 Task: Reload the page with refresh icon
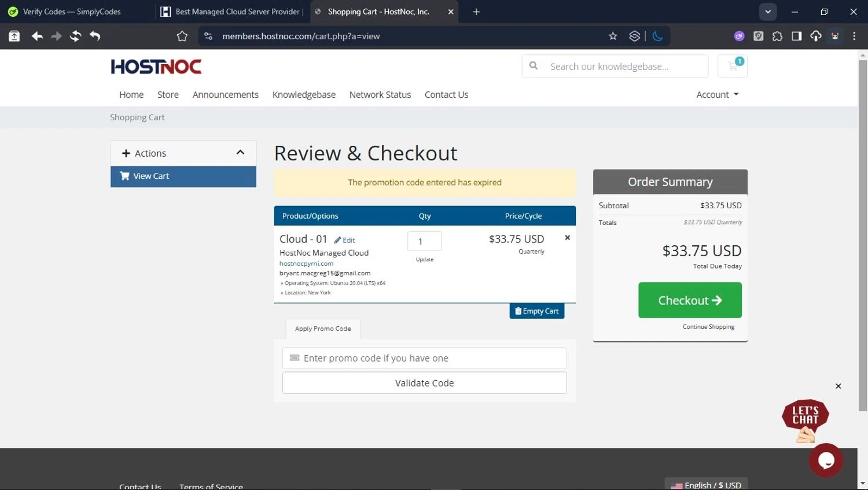75,36
